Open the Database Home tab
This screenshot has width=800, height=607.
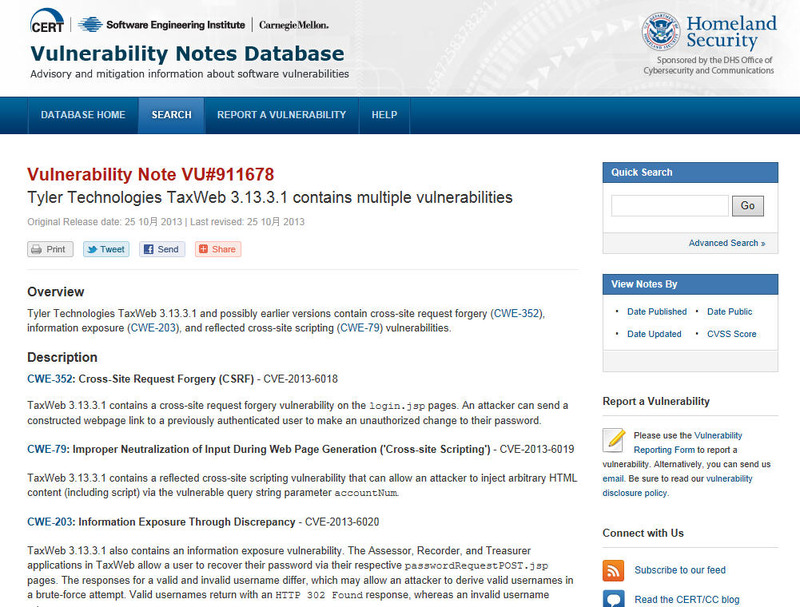click(83, 115)
